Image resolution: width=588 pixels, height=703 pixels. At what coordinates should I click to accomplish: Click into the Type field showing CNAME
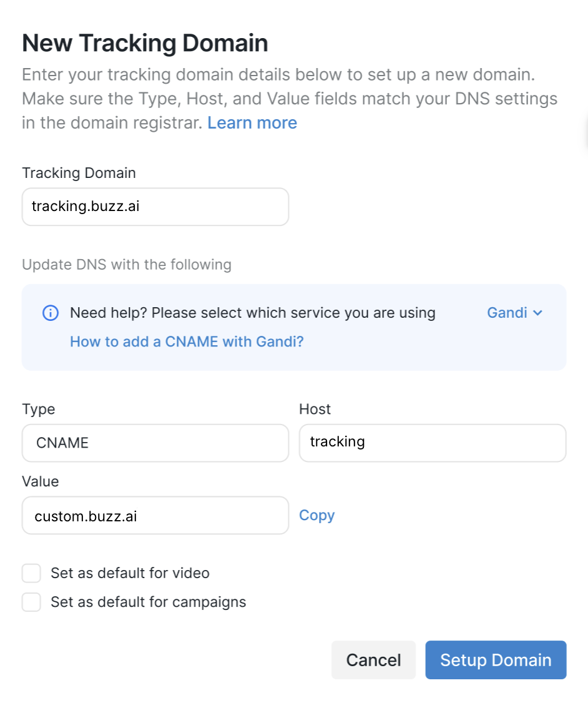click(x=155, y=443)
